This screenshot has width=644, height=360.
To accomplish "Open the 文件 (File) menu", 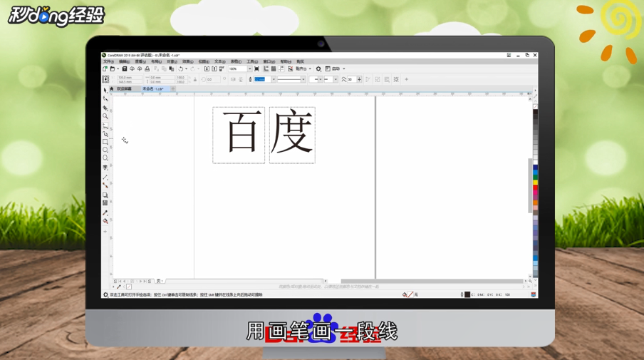I will point(108,61).
